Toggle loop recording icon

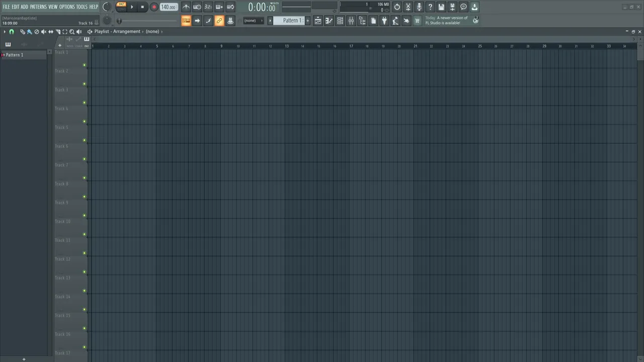230,7
